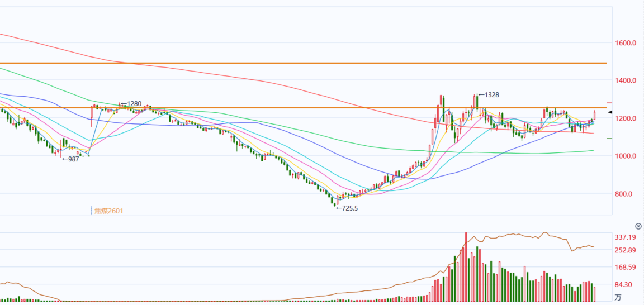Click the latest red candlestick at chart's right end
The image size is (644, 305).
coord(594,115)
